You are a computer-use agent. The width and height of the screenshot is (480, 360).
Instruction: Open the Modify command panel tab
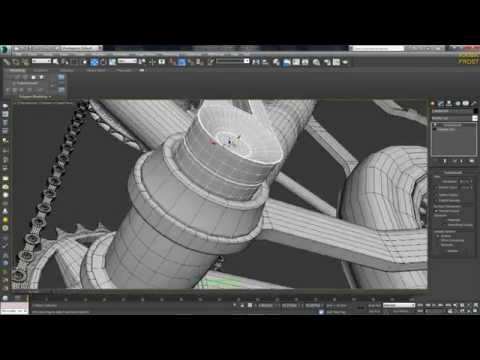tap(441, 103)
